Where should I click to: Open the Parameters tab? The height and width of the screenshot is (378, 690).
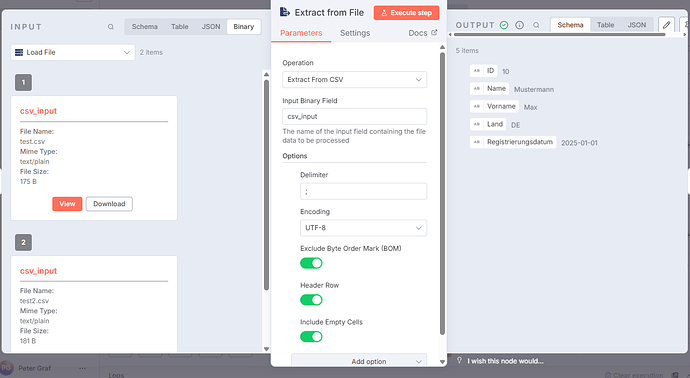301,33
